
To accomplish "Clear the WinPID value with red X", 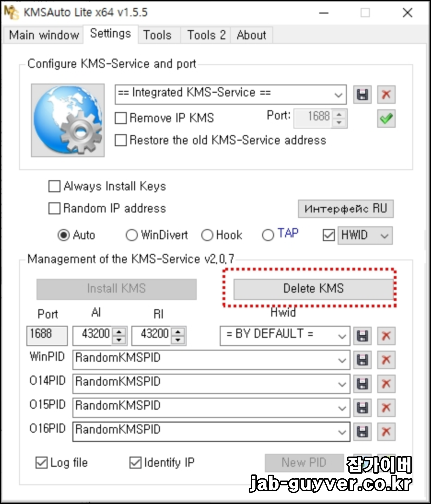I will [386, 360].
